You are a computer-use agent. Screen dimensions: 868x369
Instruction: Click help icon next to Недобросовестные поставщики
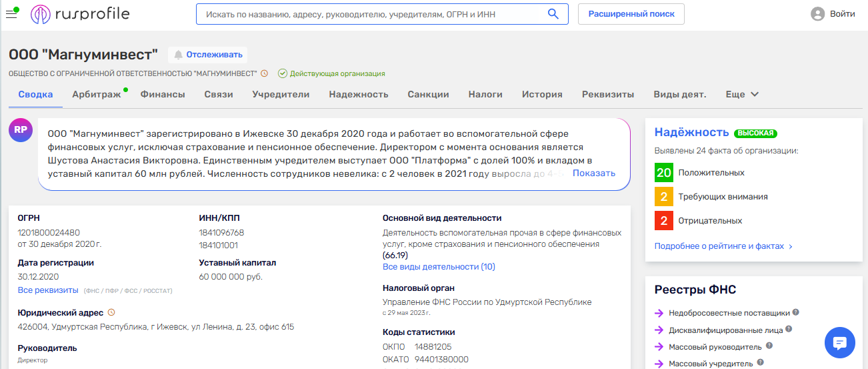click(796, 312)
